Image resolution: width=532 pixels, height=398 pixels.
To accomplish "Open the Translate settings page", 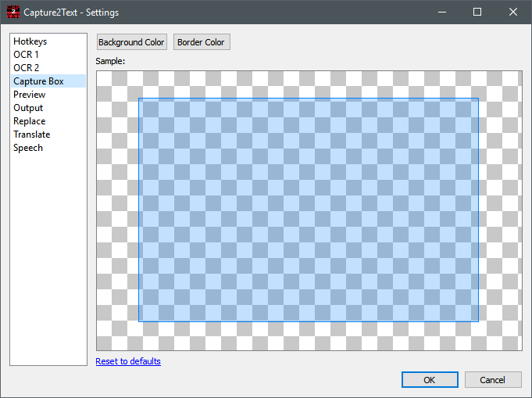I will [48, 134].
